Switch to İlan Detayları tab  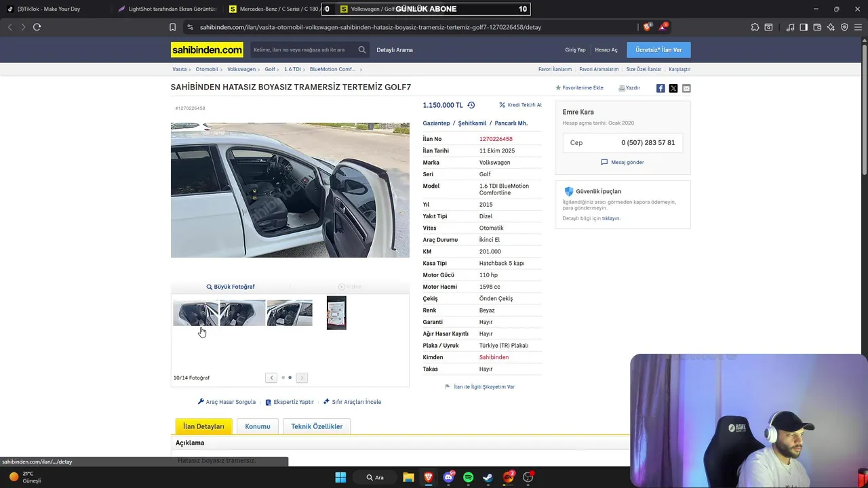click(x=203, y=426)
